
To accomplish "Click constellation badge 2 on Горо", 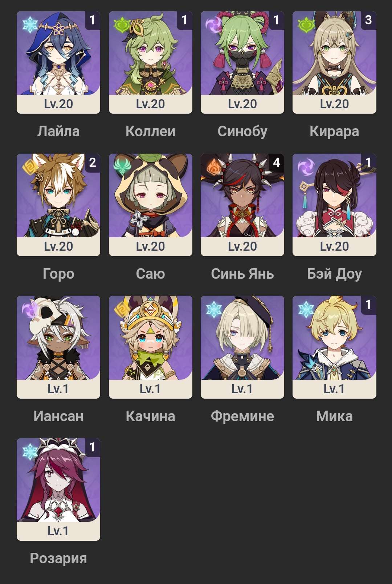I will click(93, 162).
